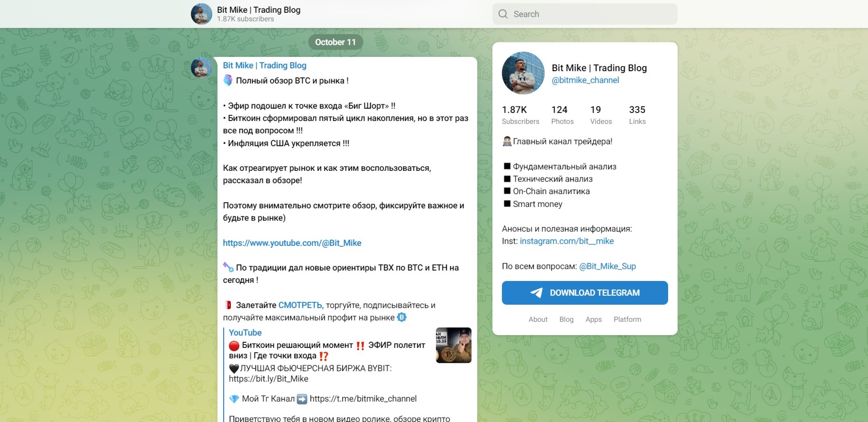Click the black heart emoji before 'ЛУЧШАЯ'
The width and height of the screenshot is (868, 422).
click(234, 368)
